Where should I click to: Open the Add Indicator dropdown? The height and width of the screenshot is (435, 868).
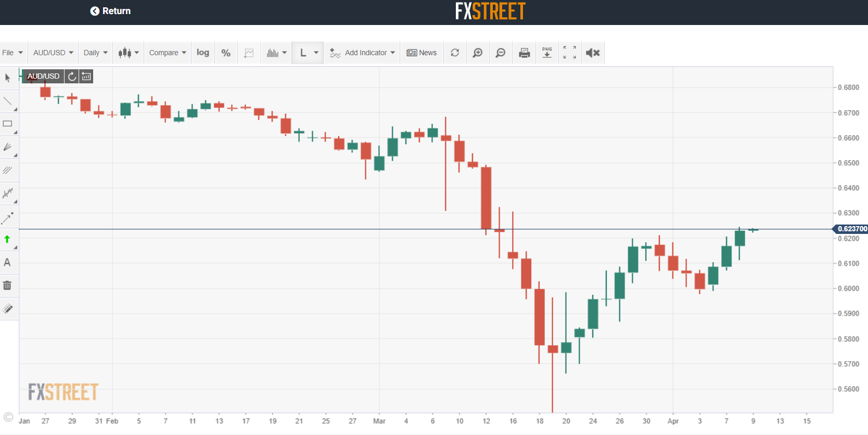tap(362, 53)
